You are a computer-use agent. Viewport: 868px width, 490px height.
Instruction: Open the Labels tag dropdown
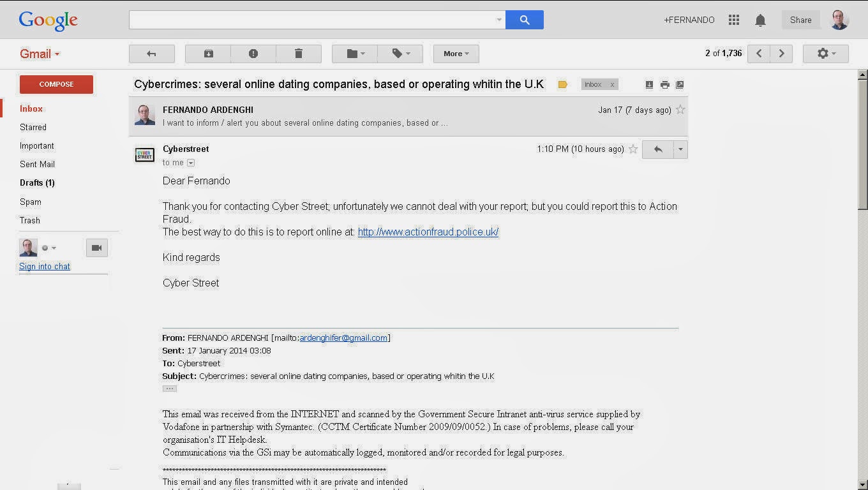pyautogui.click(x=400, y=54)
